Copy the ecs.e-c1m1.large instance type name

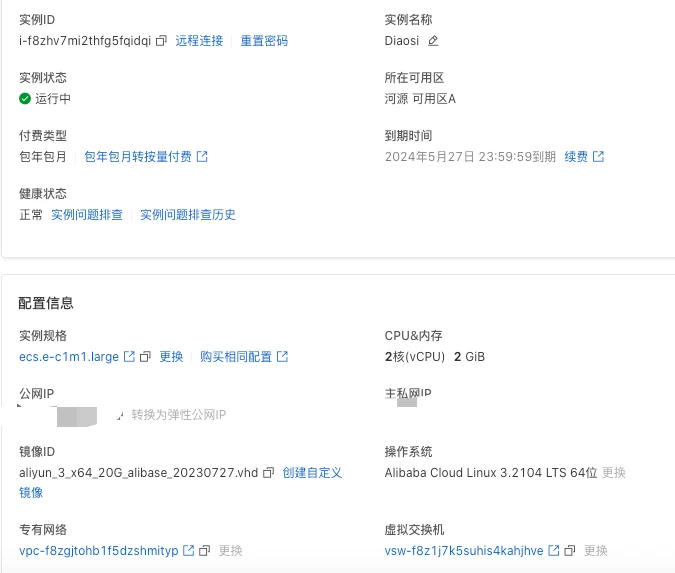[145, 357]
